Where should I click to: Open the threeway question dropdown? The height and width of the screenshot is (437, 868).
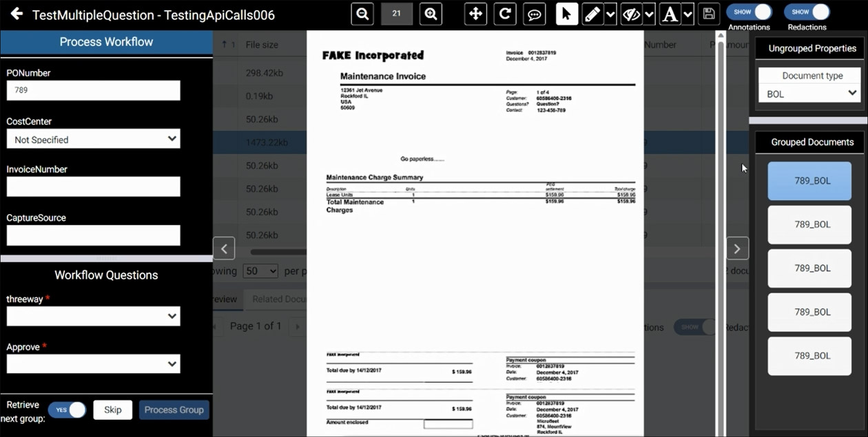94,317
